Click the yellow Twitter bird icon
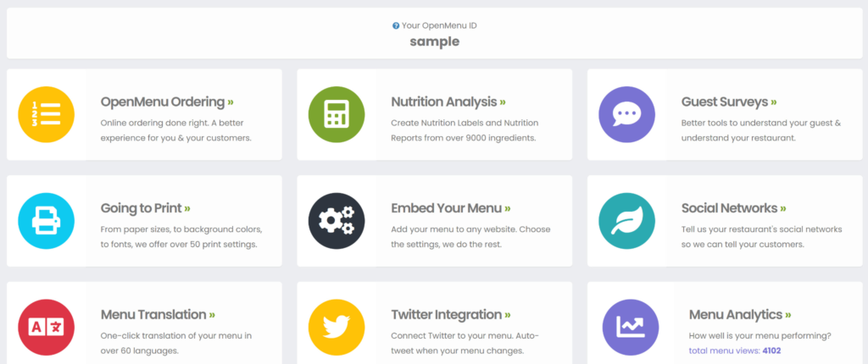The width and height of the screenshot is (868, 364). tap(337, 327)
